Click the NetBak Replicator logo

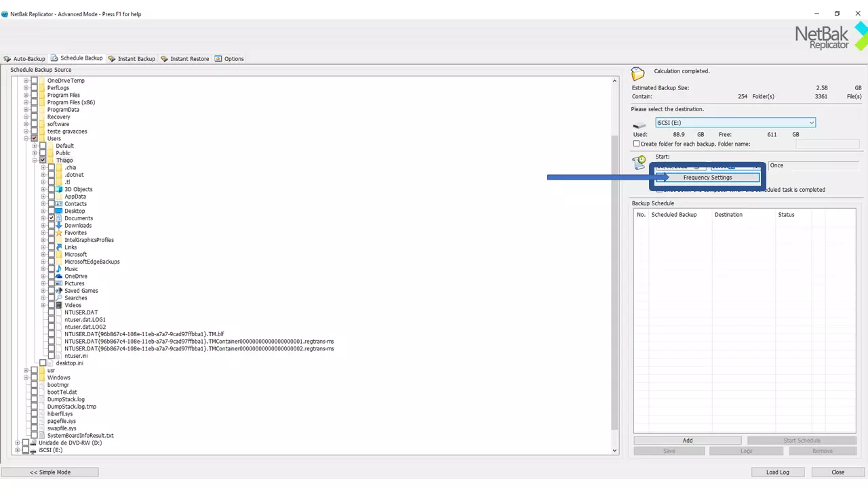(831, 36)
